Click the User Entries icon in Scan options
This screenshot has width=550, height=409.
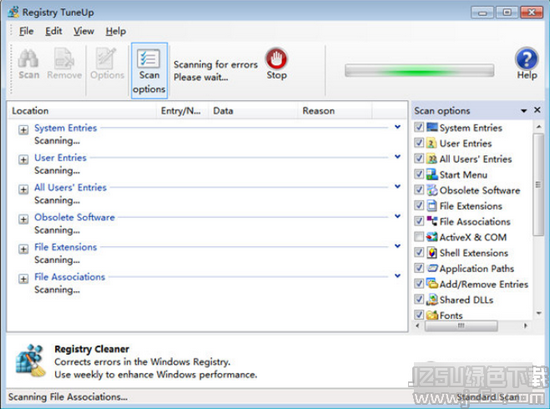pos(431,143)
